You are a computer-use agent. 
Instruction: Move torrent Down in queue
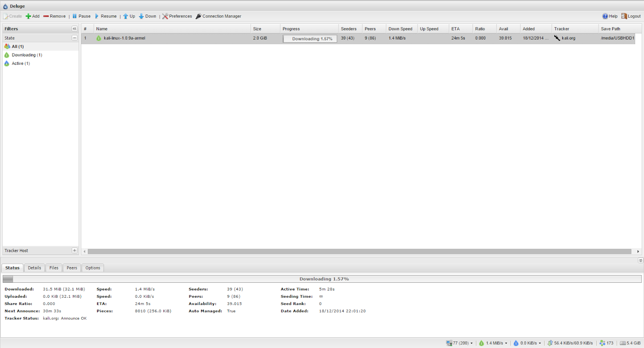tap(147, 16)
